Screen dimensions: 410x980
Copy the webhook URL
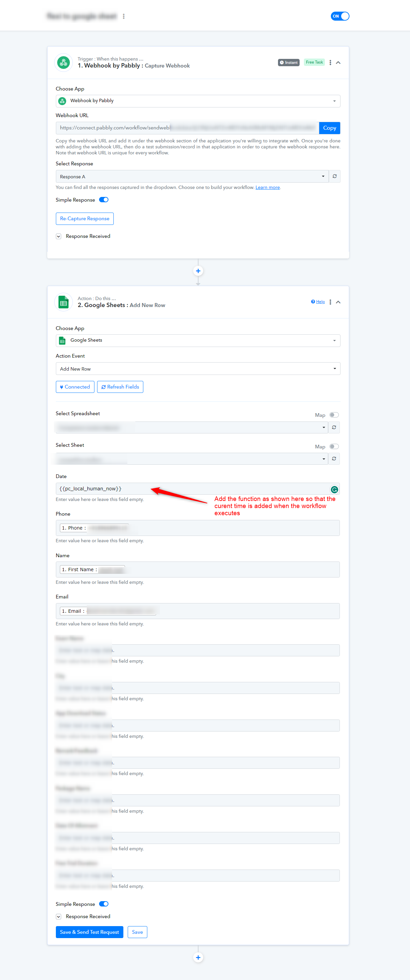click(x=330, y=128)
